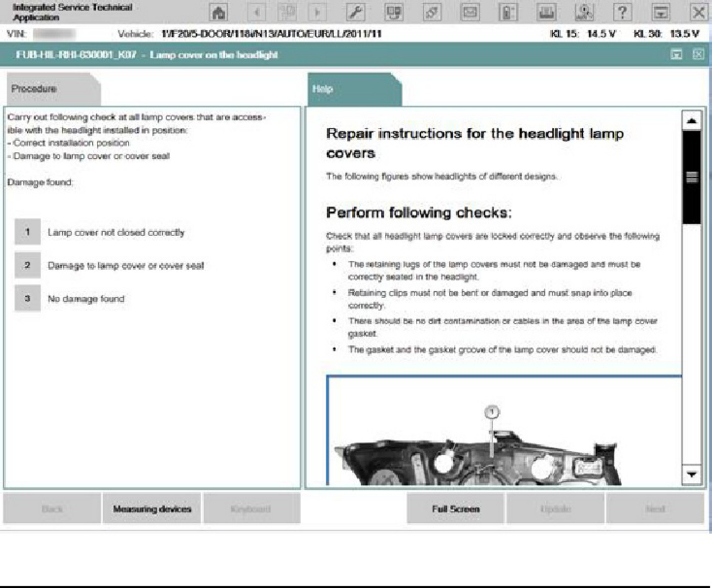Click the Keyboard button
The height and width of the screenshot is (588, 712).
click(x=251, y=509)
